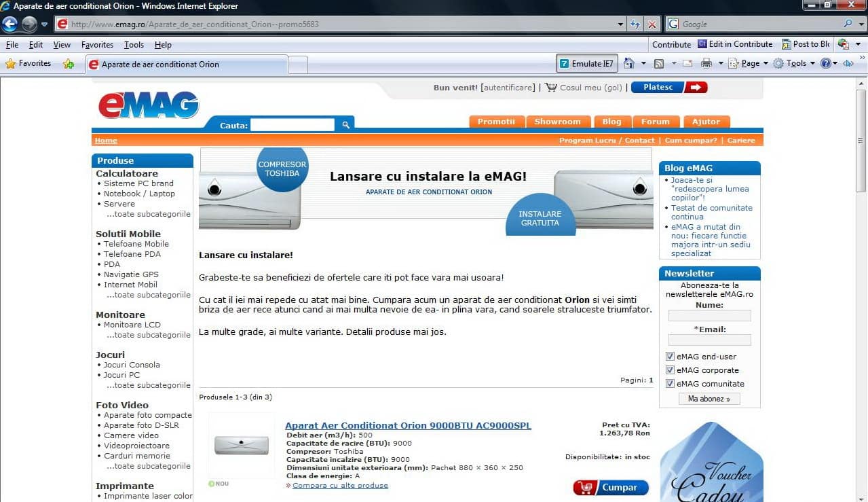Open the recent pages dropdown next to Forward
868x502 pixels.
click(44, 24)
